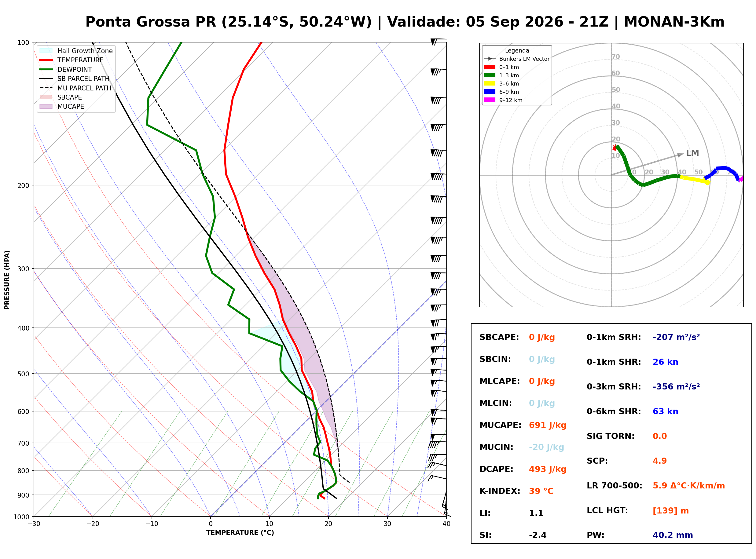This screenshot has height=559, width=756.
Task: Click the green DEWPOINT legend line
Action: tap(46, 69)
